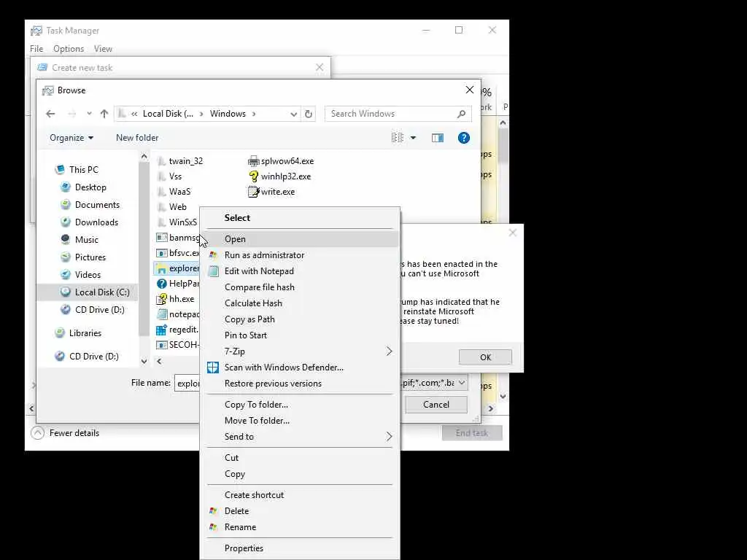The image size is (747, 560).
Task: Open the File menu in Task Manager
Action: coord(36,49)
